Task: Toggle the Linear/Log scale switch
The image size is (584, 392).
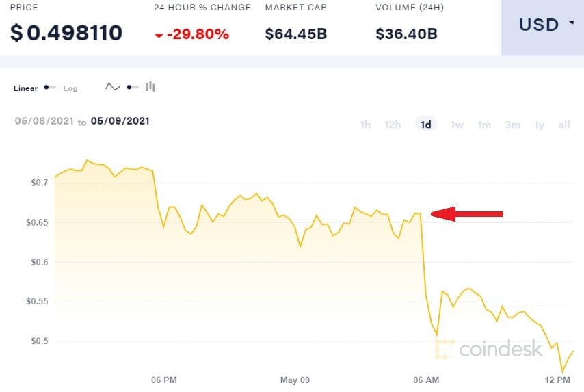Action: tap(50, 88)
